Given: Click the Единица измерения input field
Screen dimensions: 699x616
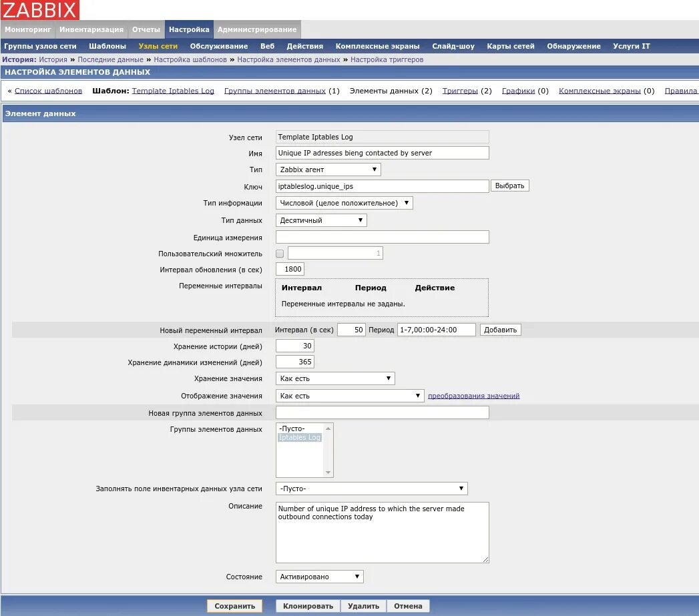Looking at the screenshot, I should [x=383, y=237].
